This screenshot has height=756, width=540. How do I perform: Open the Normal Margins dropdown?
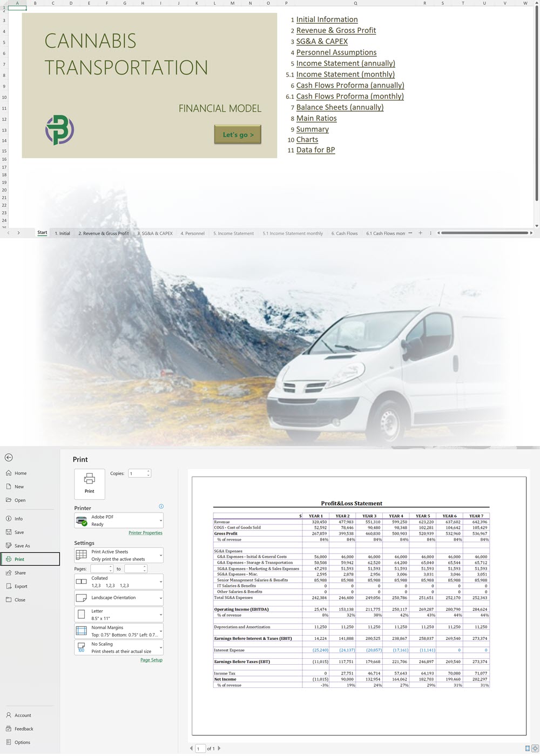tap(119, 631)
